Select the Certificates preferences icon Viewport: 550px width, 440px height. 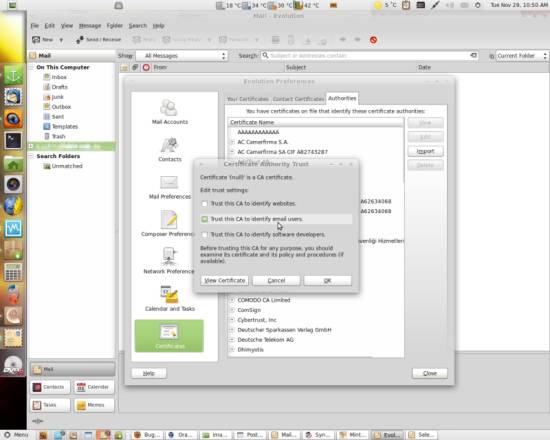click(x=169, y=336)
